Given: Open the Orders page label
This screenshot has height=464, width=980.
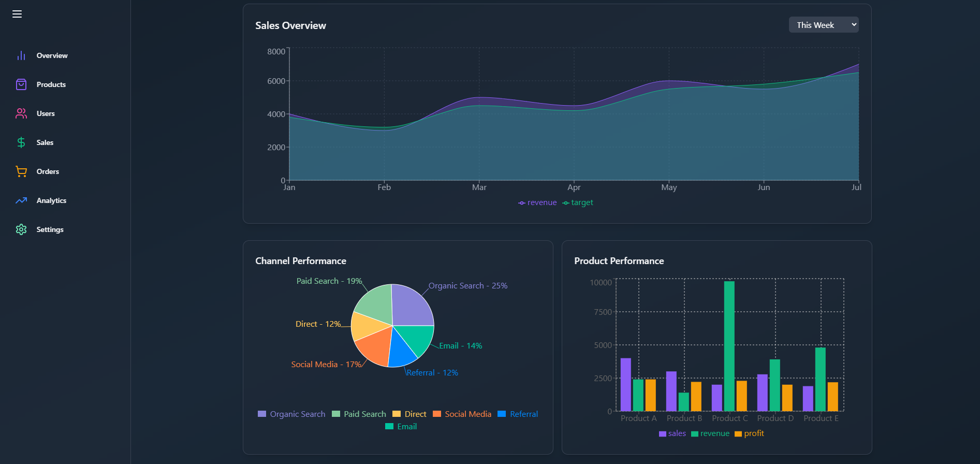Looking at the screenshot, I should pos(48,171).
